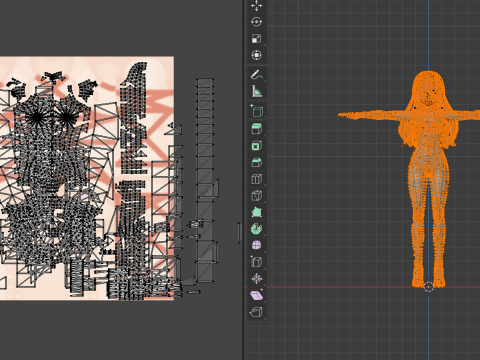Select the Shear tool
This screenshot has width=480, height=360.
pos(256,295)
